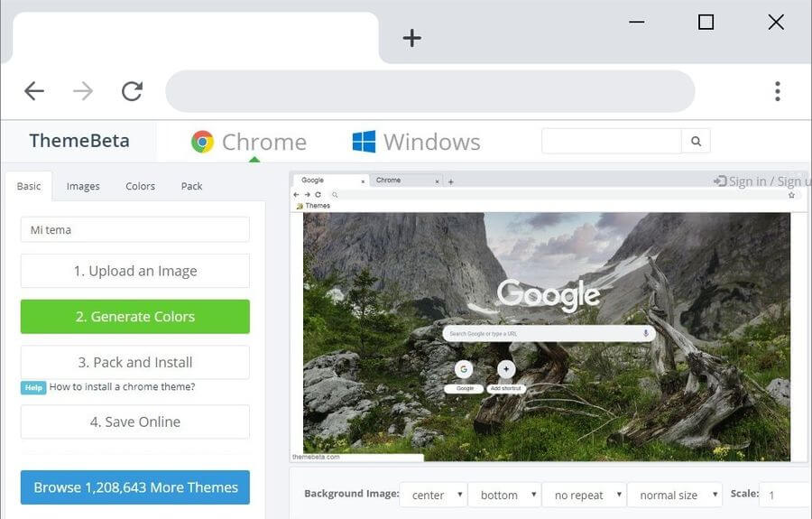
Task: Click the Themes bookmark folder in preview
Action: [313, 206]
